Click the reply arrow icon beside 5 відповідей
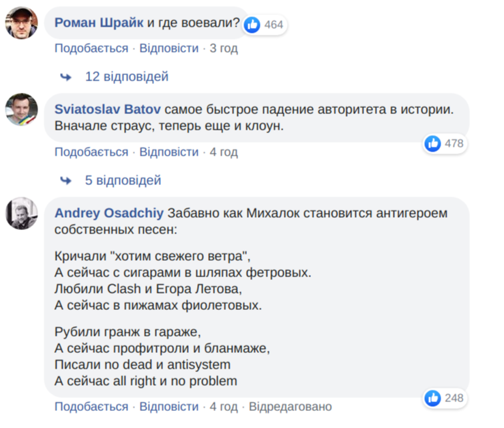The image size is (504, 428). [66, 180]
